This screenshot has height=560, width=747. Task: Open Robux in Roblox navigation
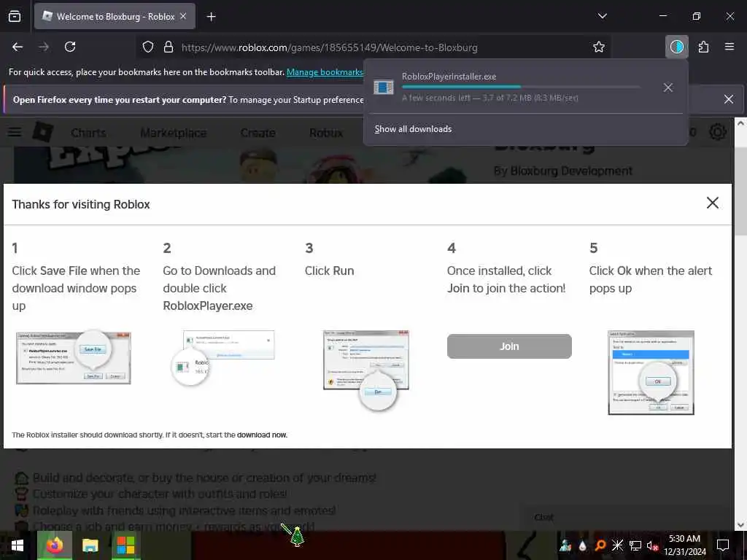click(x=326, y=133)
